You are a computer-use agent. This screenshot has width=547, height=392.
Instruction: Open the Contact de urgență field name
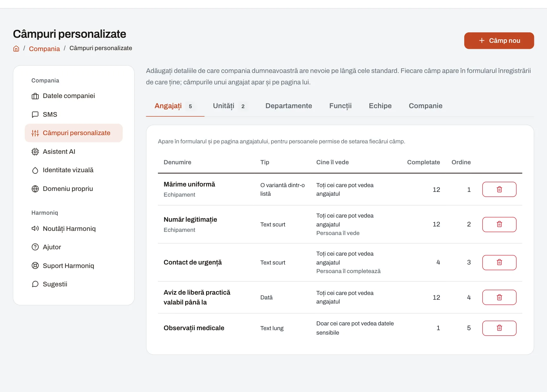[192, 262]
